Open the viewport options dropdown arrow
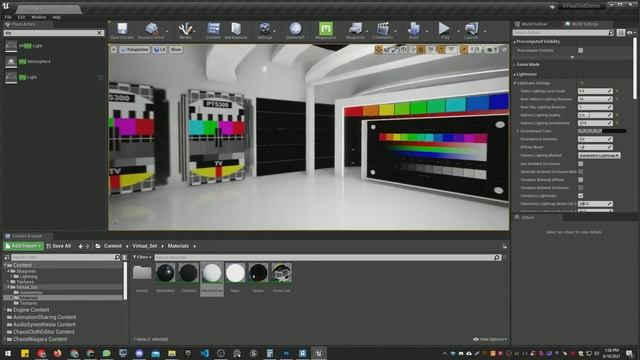This screenshot has width=640, height=360. coord(114,50)
